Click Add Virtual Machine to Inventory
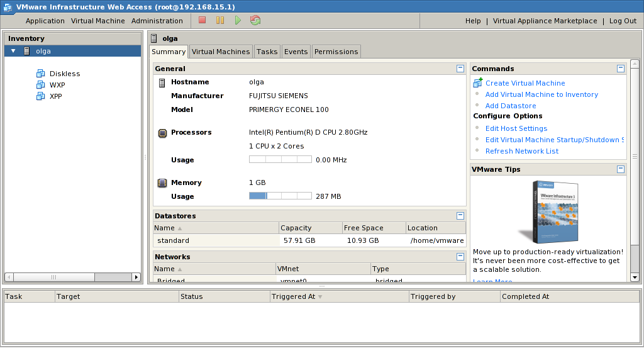 541,94
